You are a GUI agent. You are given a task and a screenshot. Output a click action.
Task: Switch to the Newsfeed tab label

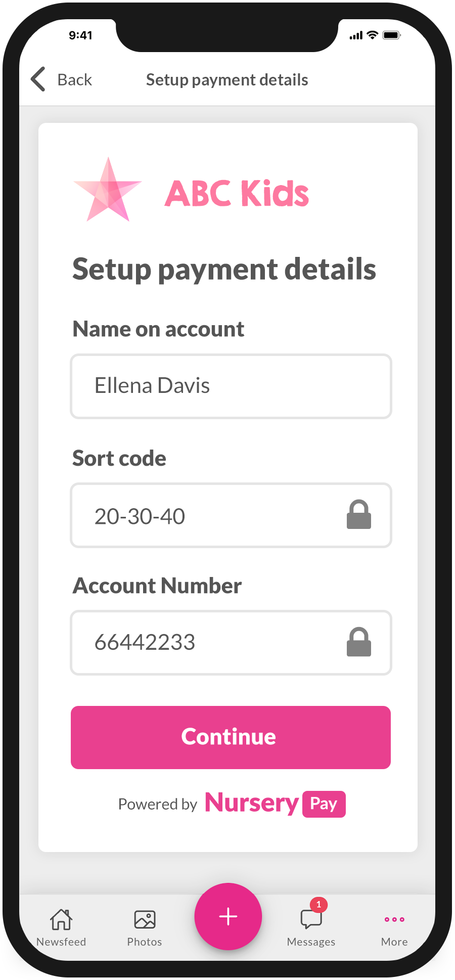tap(61, 942)
